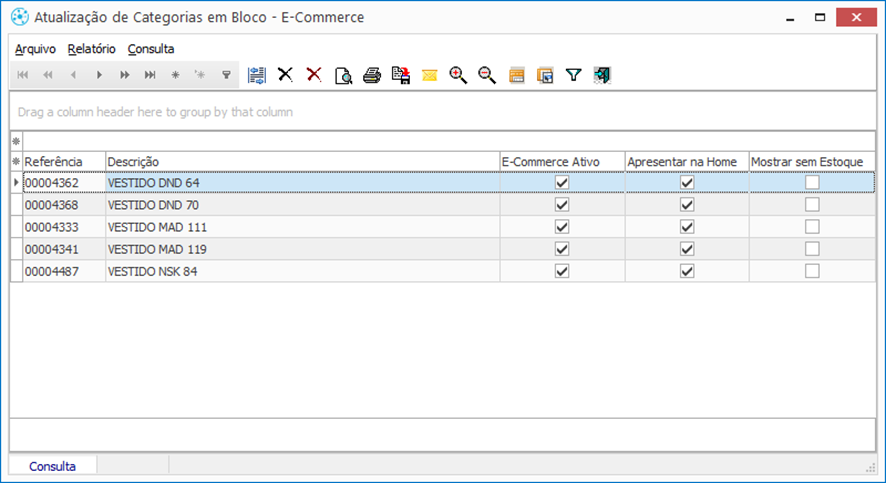
Task: Click the funnel filter icon
Action: tap(574, 75)
